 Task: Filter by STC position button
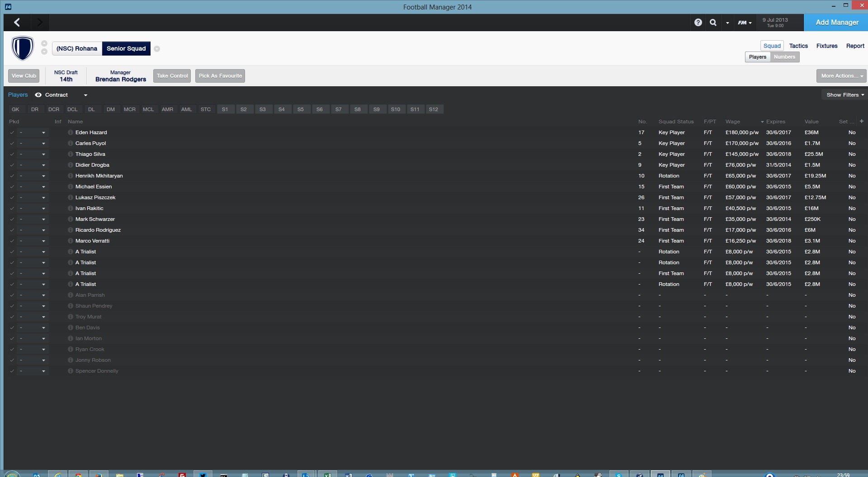click(x=206, y=109)
